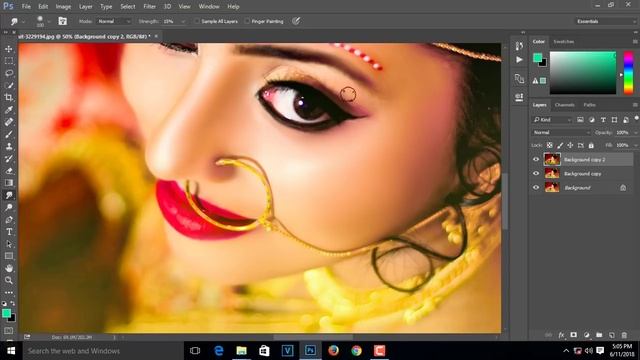Select the History Brush tool
The height and width of the screenshot is (360, 640).
click(9, 159)
